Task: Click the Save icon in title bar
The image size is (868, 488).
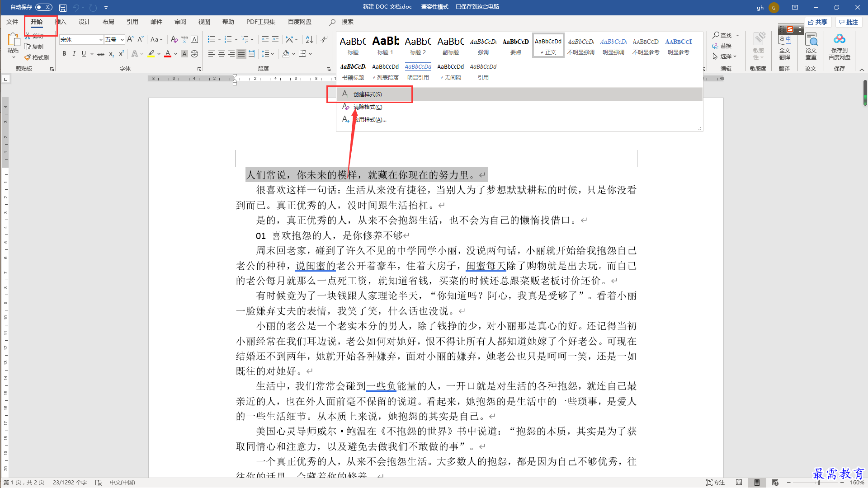Action: pyautogui.click(x=63, y=8)
